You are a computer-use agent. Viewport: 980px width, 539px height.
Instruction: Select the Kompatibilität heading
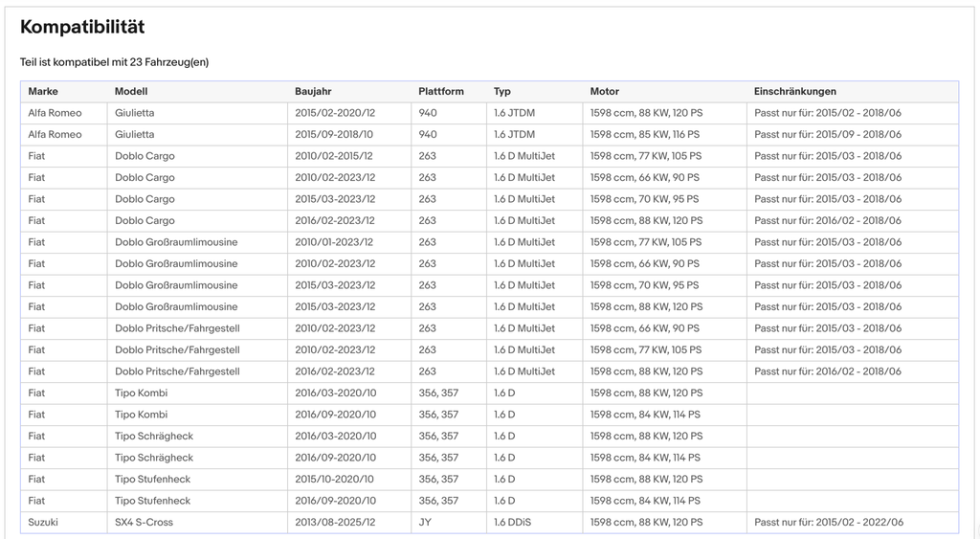click(x=82, y=27)
